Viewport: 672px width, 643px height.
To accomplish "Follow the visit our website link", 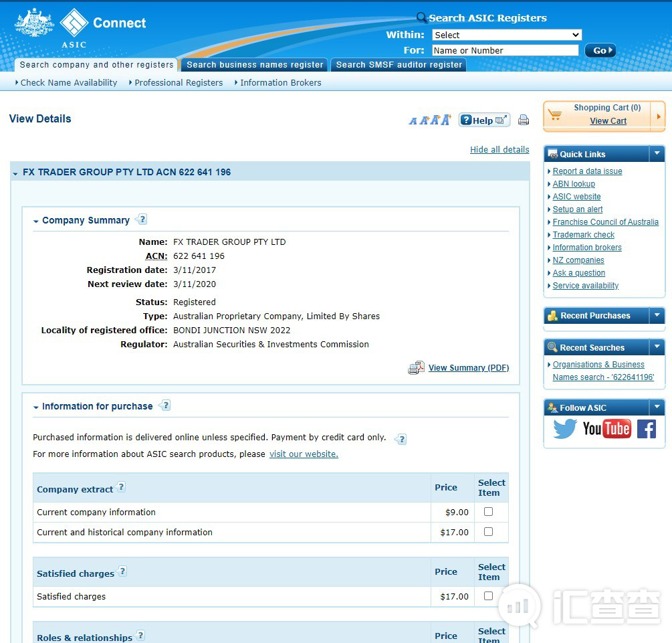I will [x=304, y=454].
